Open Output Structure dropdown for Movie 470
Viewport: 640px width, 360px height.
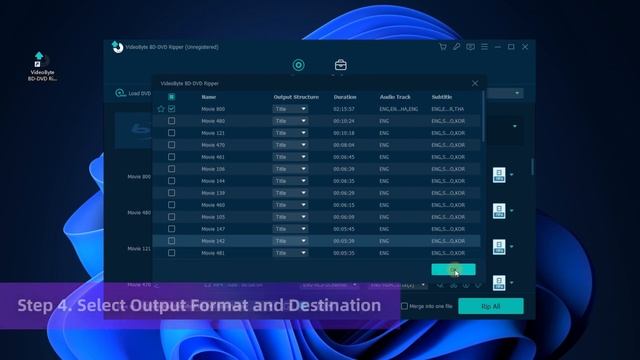click(x=290, y=145)
